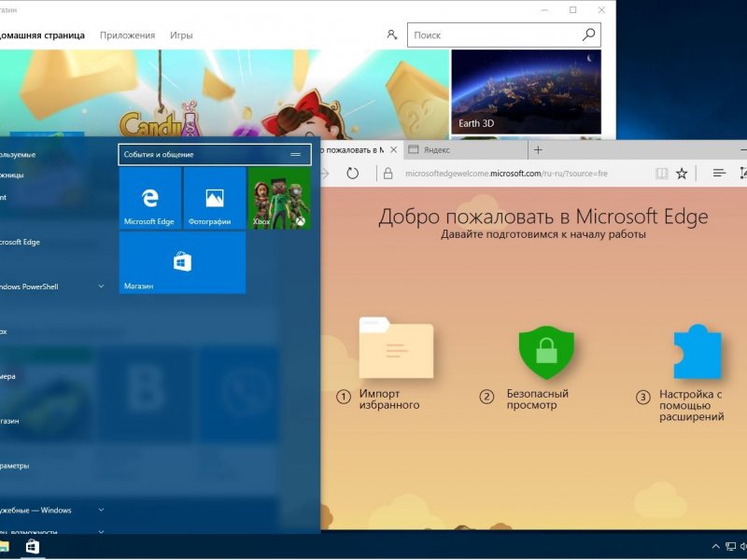Open the Store icon on the taskbar
This screenshot has width=747, height=560.
click(33, 546)
